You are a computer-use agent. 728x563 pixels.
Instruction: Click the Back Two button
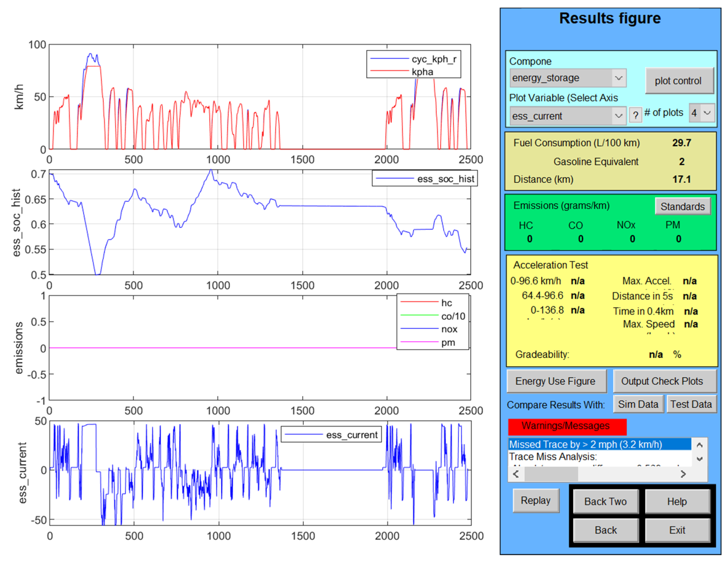click(605, 501)
